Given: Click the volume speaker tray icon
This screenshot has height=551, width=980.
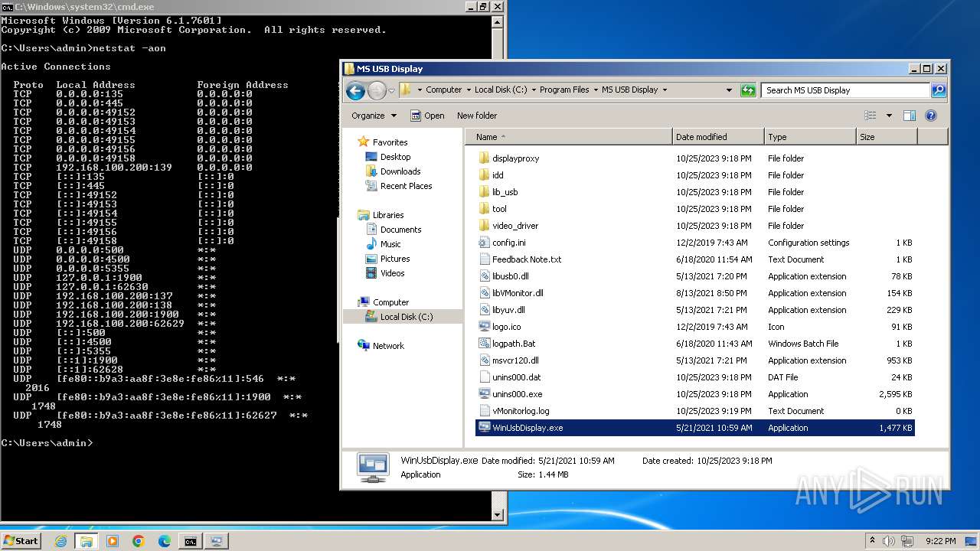Looking at the screenshot, I should 888,541.
